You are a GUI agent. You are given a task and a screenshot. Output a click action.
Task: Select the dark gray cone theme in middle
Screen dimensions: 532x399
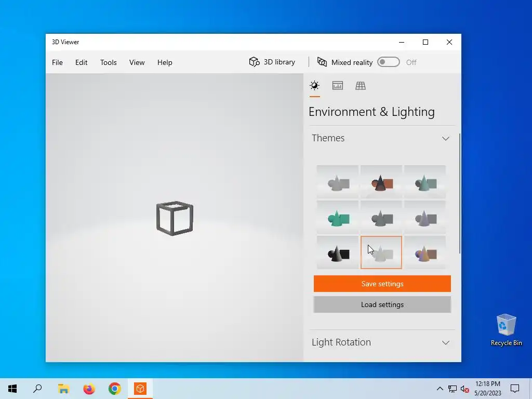[381, 217]
